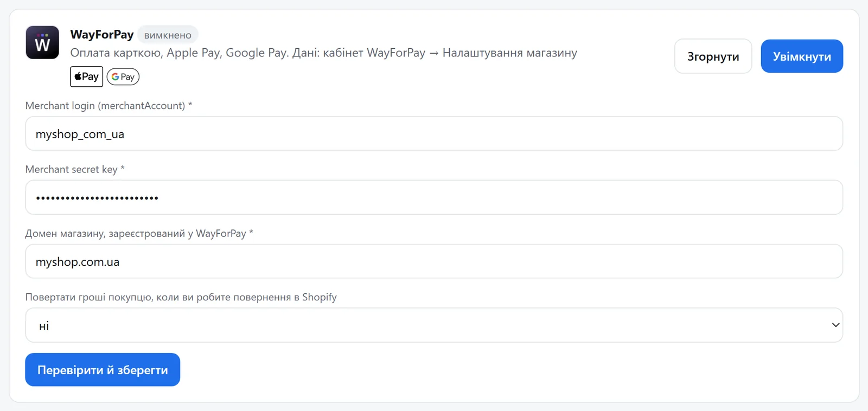Click the WayForPay title text

coord(102,34)
